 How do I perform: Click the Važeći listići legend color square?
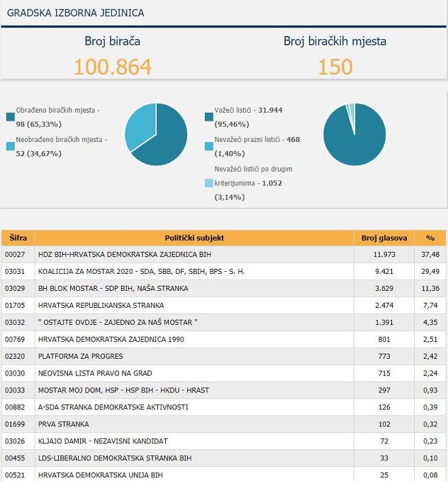coord(209,117)
